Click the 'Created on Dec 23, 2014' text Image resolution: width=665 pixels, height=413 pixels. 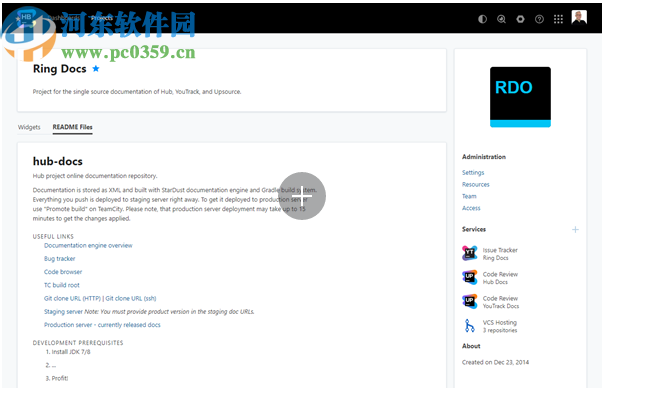point(495,362)
